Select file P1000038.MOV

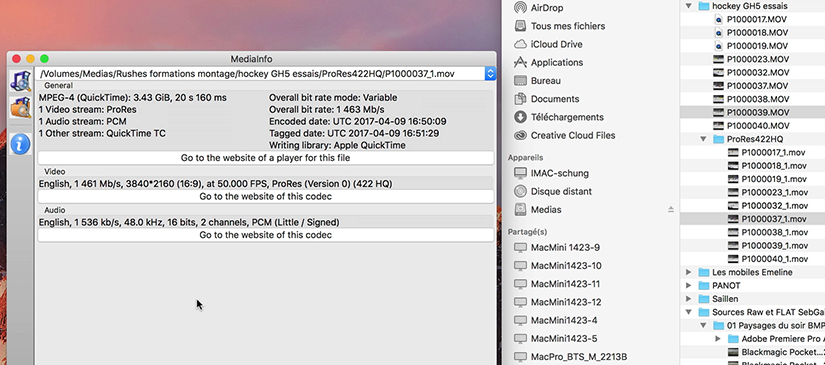(758, 99)
